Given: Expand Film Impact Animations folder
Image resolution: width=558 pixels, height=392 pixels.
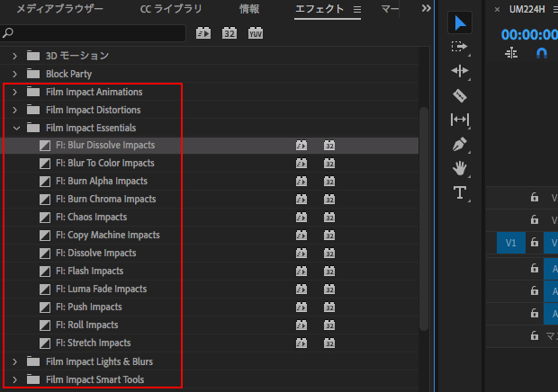Looking at the screenshot, I should coord(14,92).
